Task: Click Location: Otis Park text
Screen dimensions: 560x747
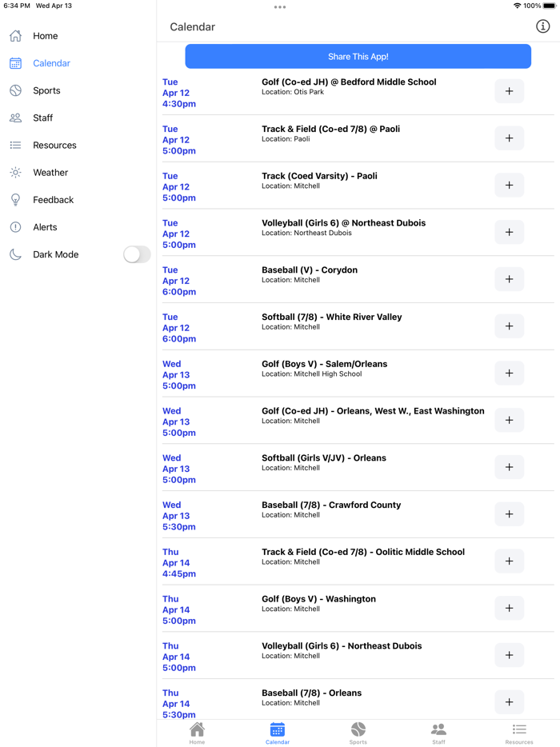Action: coord(293,92)
